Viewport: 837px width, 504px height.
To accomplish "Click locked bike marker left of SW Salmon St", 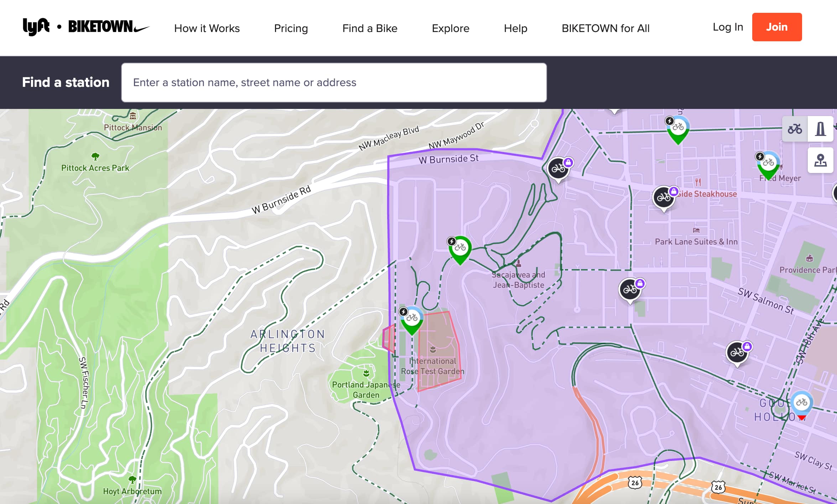I will 630,289.
